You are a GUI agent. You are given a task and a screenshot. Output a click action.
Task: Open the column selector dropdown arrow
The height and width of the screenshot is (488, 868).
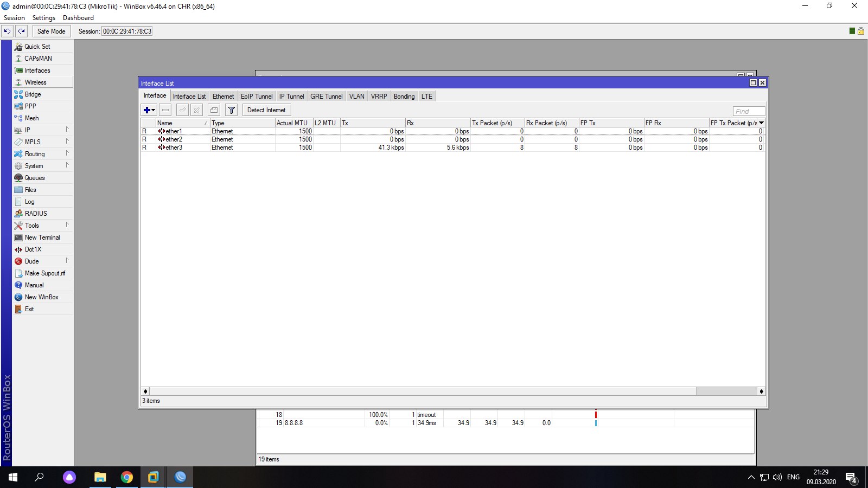point(761,123)
